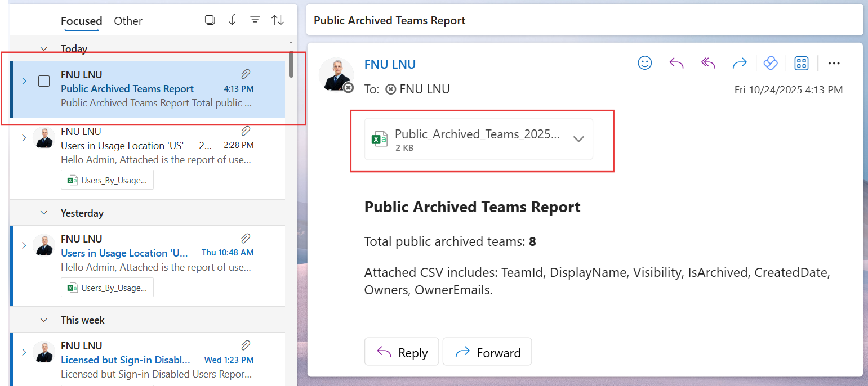Screen dimensions: 868x386
Task: Open the Copilot icon in message toolbar
Action: click(x=770, y=63)
